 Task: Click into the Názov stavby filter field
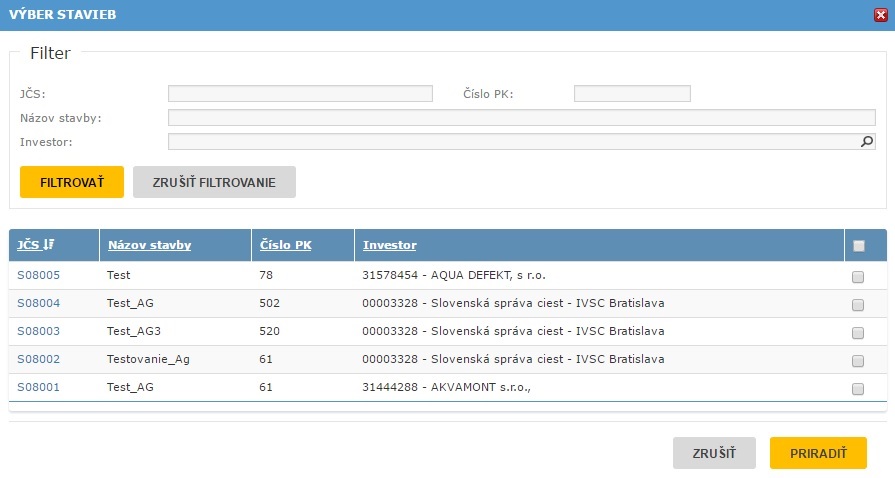pos(521,118)
